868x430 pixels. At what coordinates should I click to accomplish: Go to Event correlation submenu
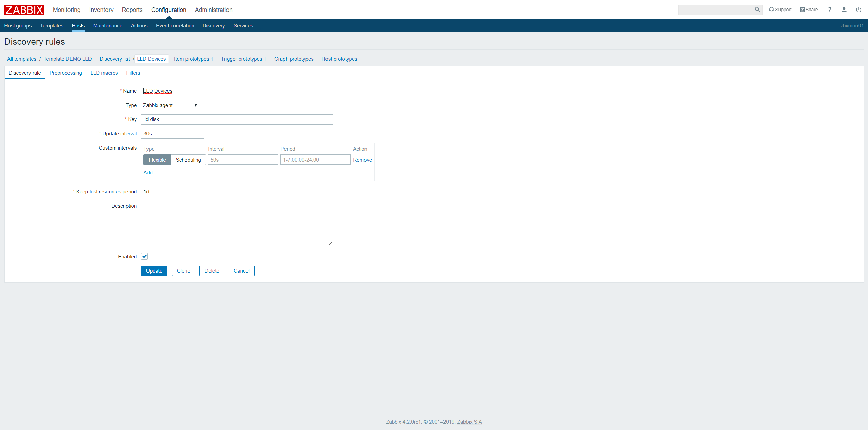click(x=175, y=26)
